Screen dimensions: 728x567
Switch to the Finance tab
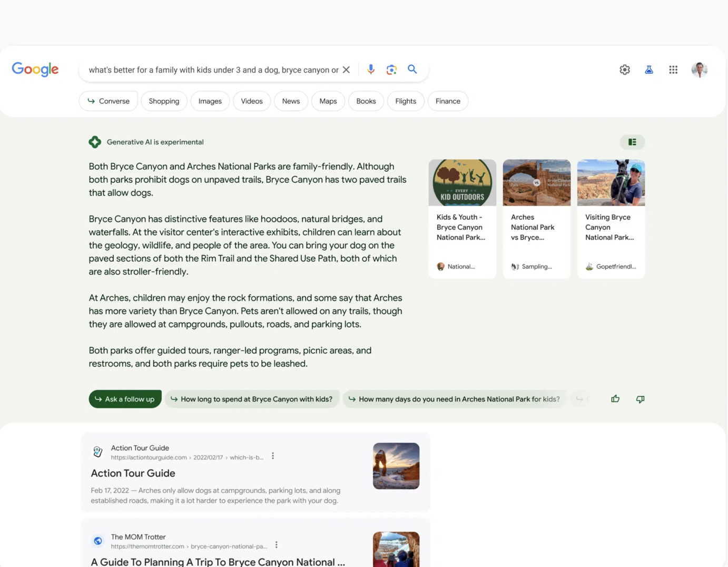pyautogui.click(x=448, y=101)
